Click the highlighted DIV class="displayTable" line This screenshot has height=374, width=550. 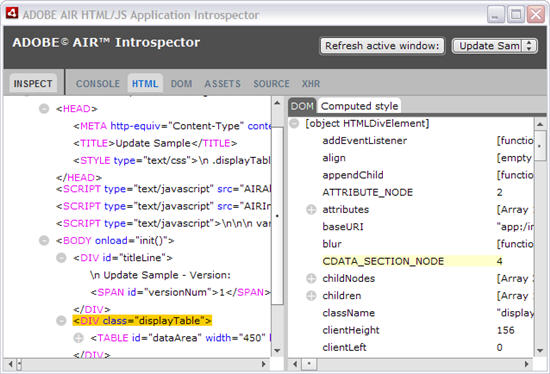pos(142,321)
